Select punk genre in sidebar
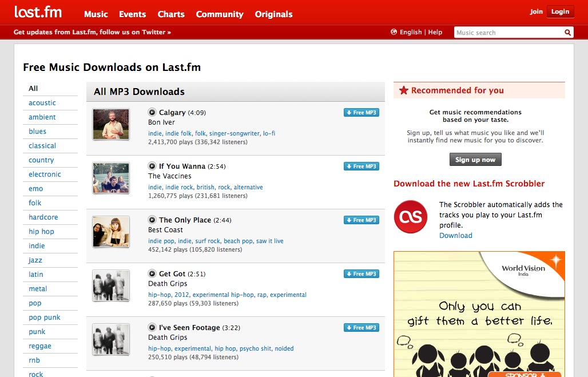The width and height of the screenshot is (588, 377). (37, 332)
